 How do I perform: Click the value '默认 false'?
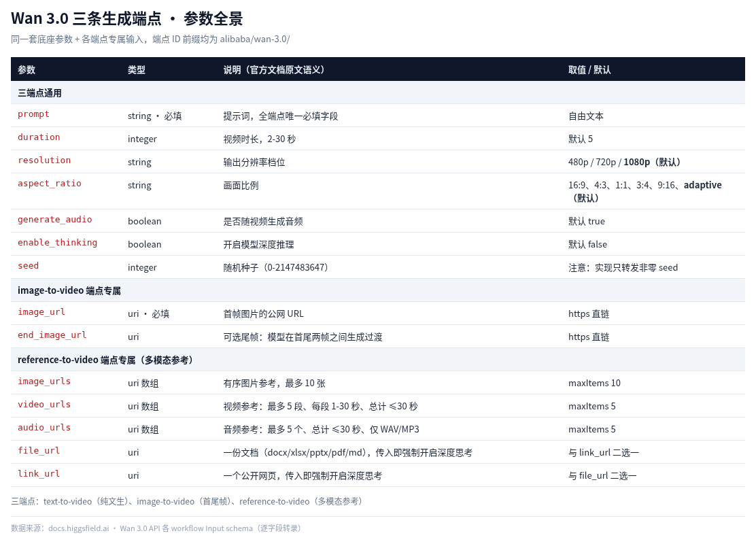pos(587,245)
